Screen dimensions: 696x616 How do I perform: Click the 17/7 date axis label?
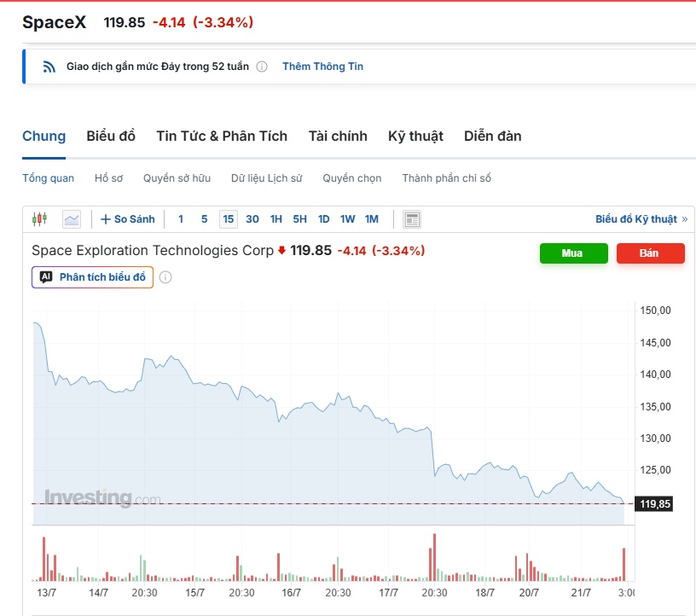click(x=388, y=593)
